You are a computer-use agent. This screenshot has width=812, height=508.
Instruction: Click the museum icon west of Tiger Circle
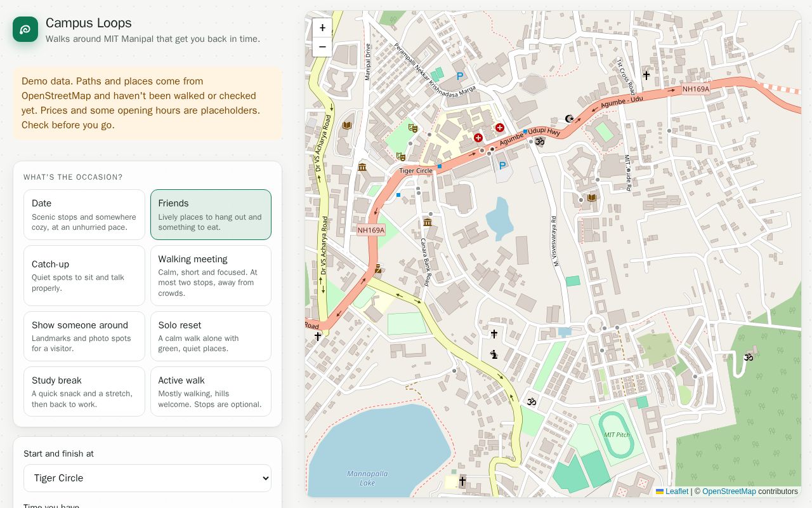362,167
